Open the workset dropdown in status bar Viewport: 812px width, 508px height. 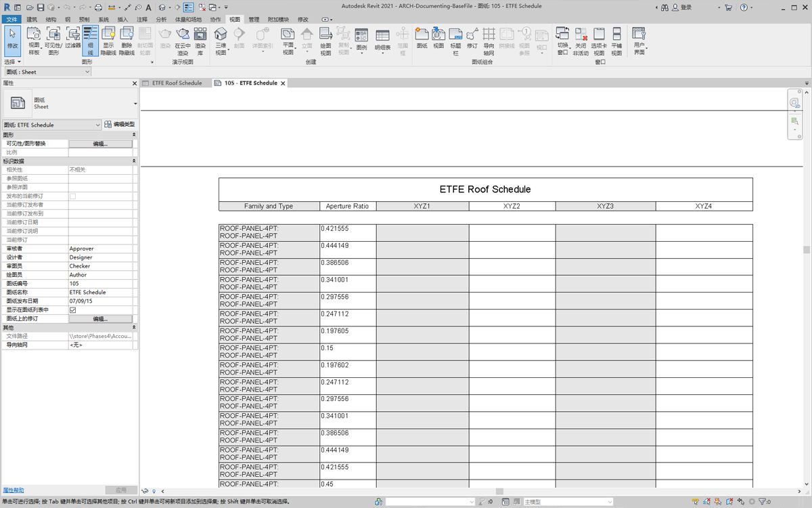coord(430,502)
